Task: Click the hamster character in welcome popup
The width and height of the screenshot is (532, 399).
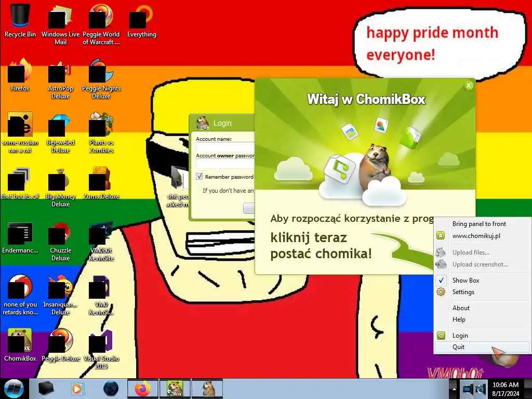Action: pyautogui.click(x=374, y=167)
